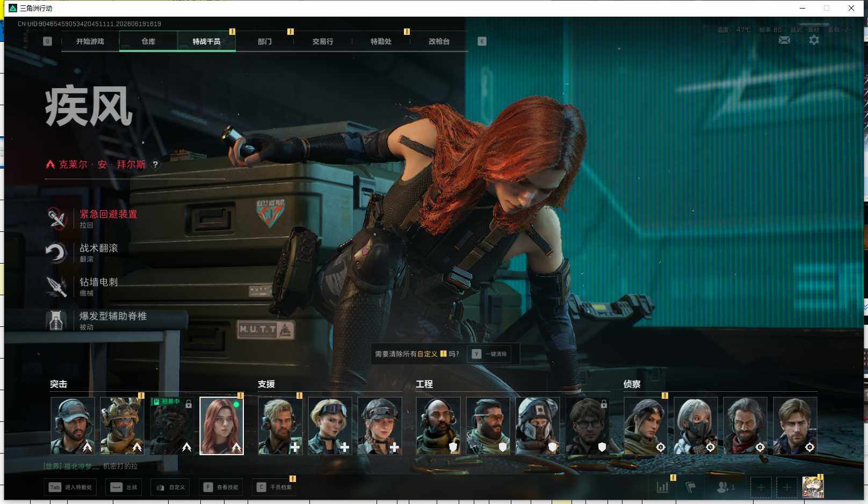
Task: Click the operator name 克莱尔·安·拜尔斯
Action: click(102, 165)
